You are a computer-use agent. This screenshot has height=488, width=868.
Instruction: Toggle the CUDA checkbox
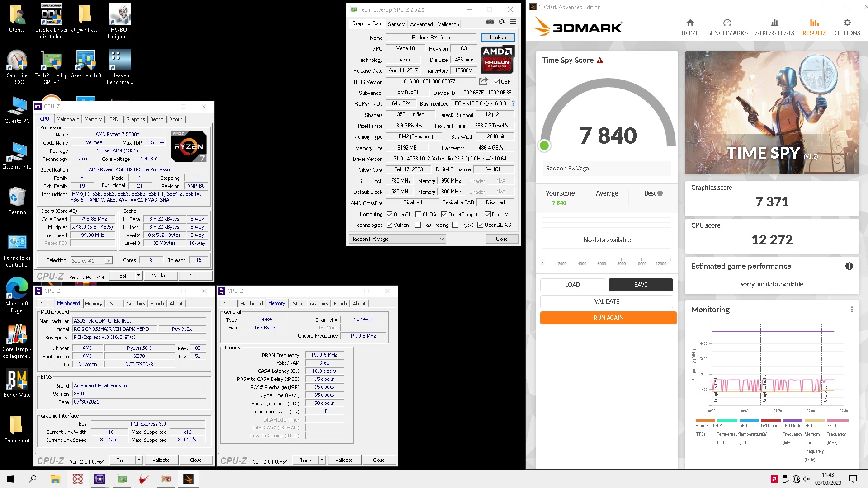(x=418, y=215)
